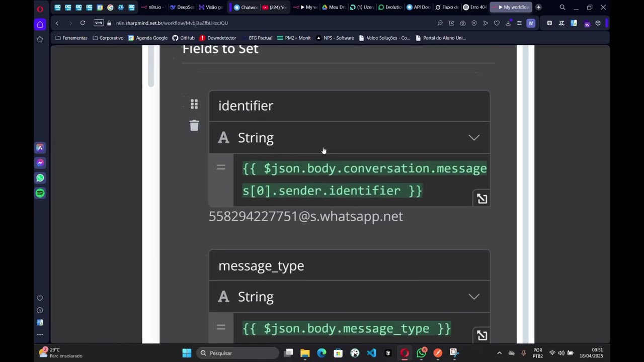
Task: Open the PM2+ Monit bookmark
Action: click(x=294, y=38)
